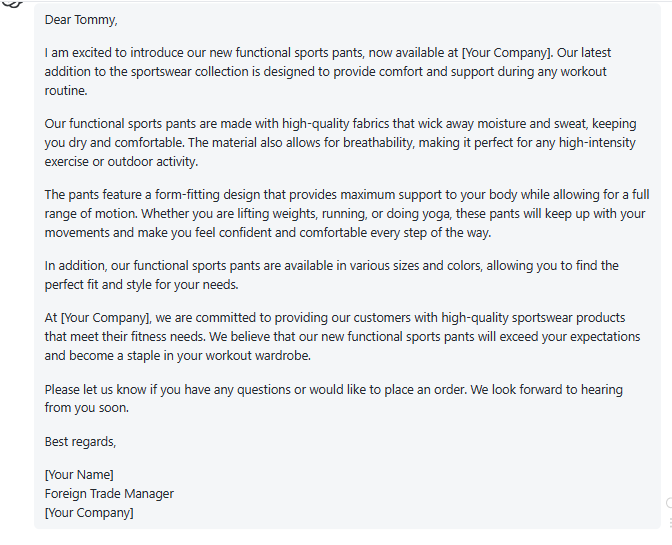Click the 'Foreign Trade Manager' title line
The height and width of the screenshot is (545, 672).
109,494
